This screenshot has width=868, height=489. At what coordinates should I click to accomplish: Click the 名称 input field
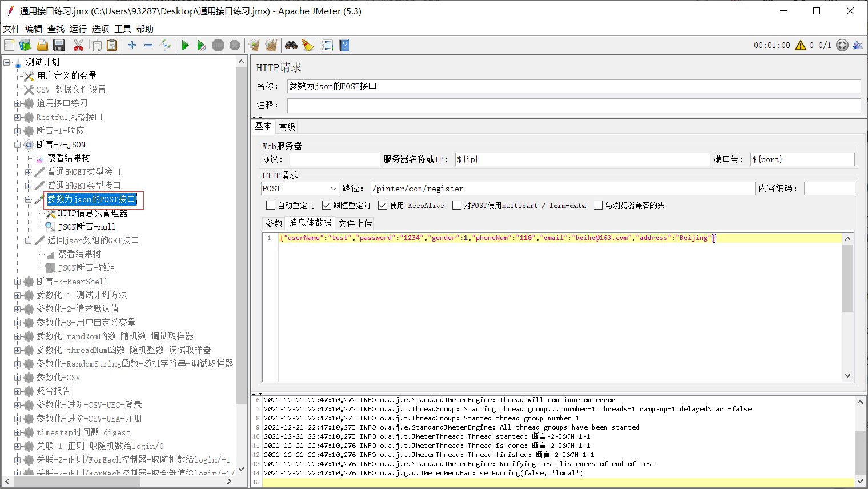(574, 86)
